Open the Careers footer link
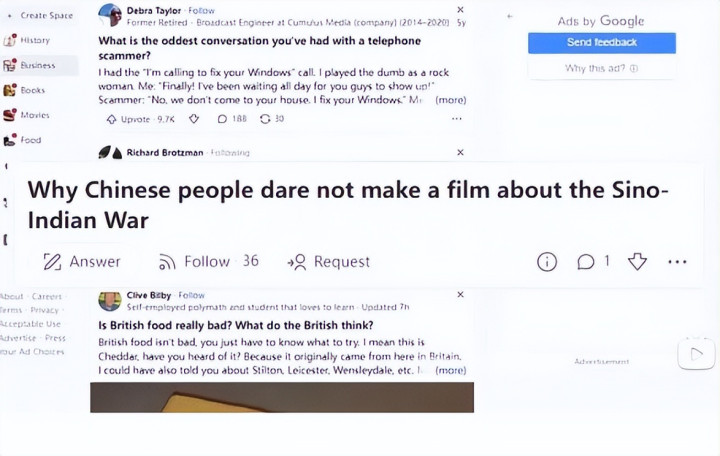This screenshot has height=456, width=720. (x=46, y=296)
